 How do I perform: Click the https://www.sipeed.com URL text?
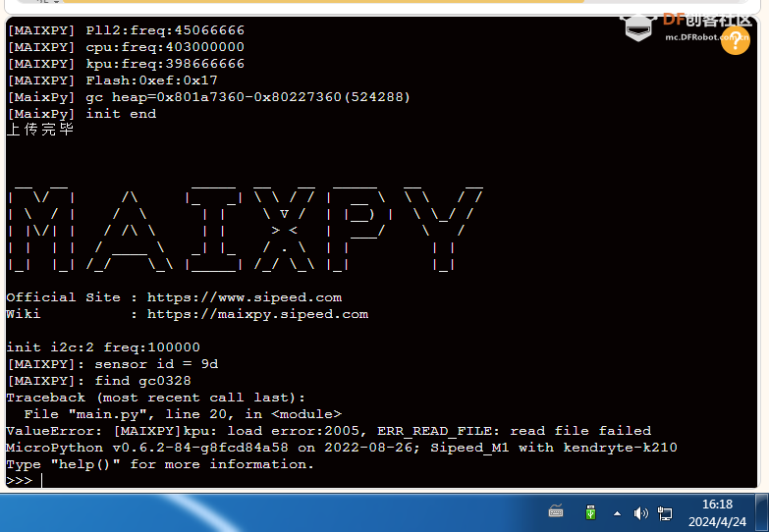(x=245, y=297)
